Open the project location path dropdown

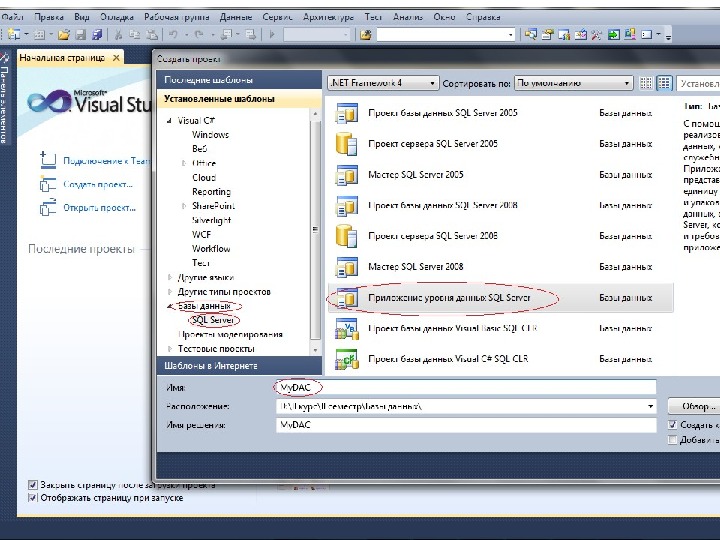point(650,406)
